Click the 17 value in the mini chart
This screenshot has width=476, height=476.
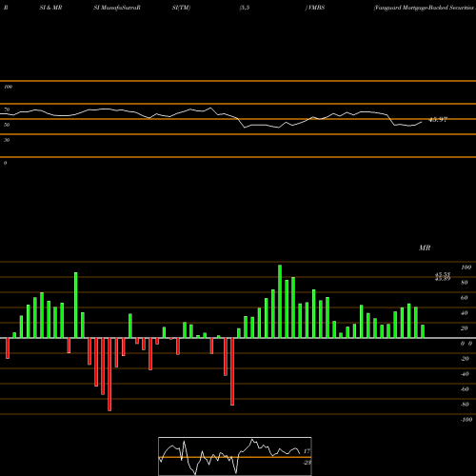coord(307,451)
